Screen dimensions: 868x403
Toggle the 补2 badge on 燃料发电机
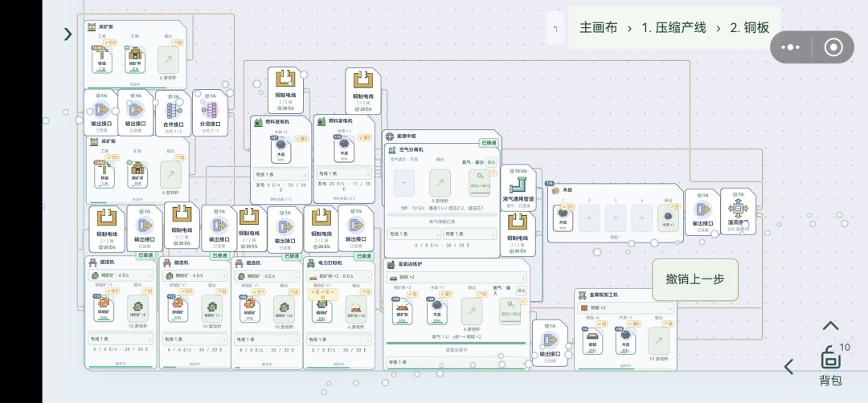pyautogui.click(x=365, y=137)
